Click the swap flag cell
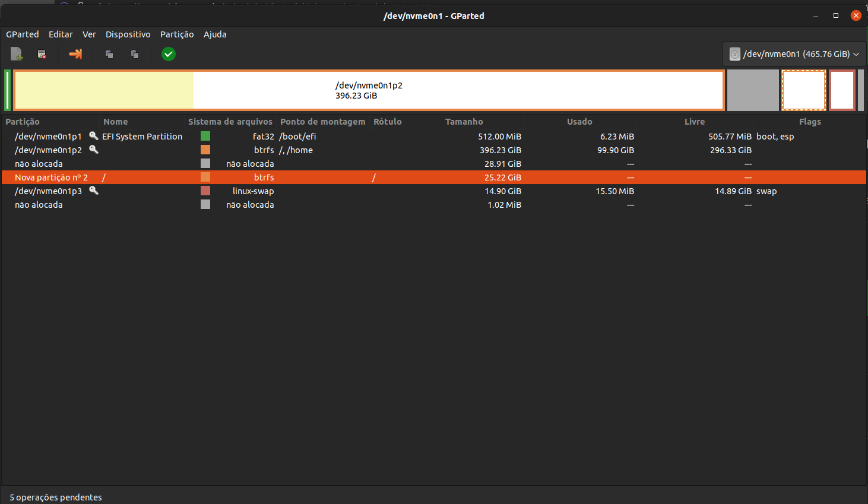This screenshot has width=868, height=504. click(766, 191)
